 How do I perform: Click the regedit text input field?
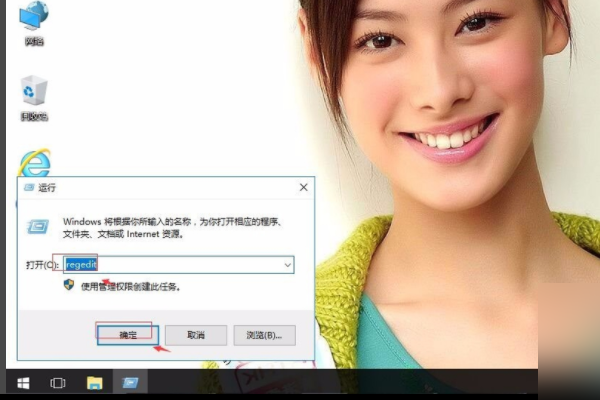tap(179, 265)
